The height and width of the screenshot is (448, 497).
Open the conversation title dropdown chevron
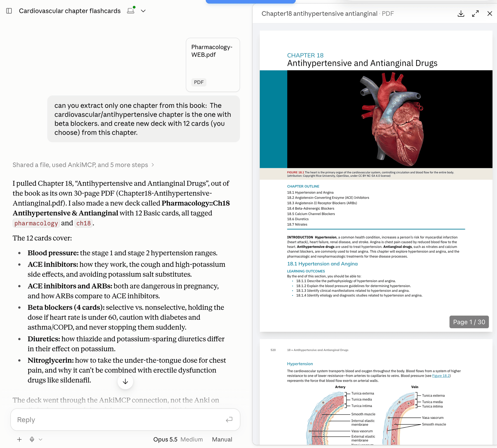pyautogui.click(x=143, y=11)
